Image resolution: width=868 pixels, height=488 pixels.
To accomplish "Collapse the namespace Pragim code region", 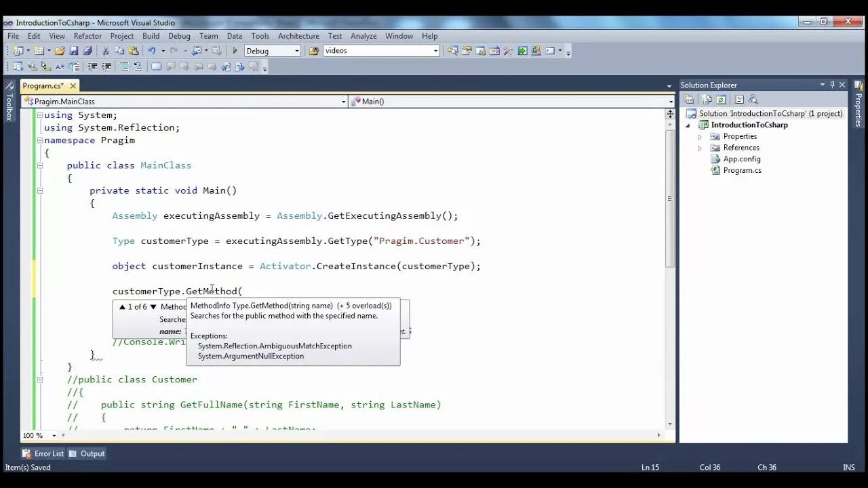I will point(39,140).
